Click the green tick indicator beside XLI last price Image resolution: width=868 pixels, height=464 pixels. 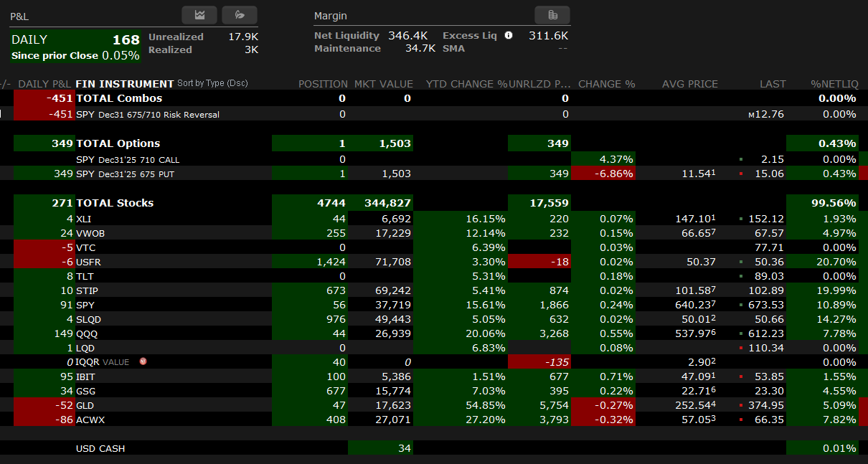click(740, 219)
